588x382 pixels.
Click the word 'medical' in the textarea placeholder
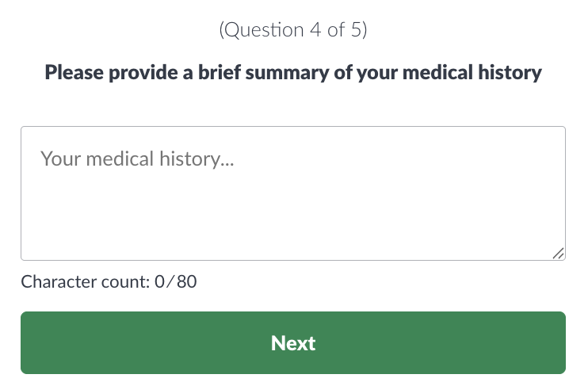click(x=118, y=159)
